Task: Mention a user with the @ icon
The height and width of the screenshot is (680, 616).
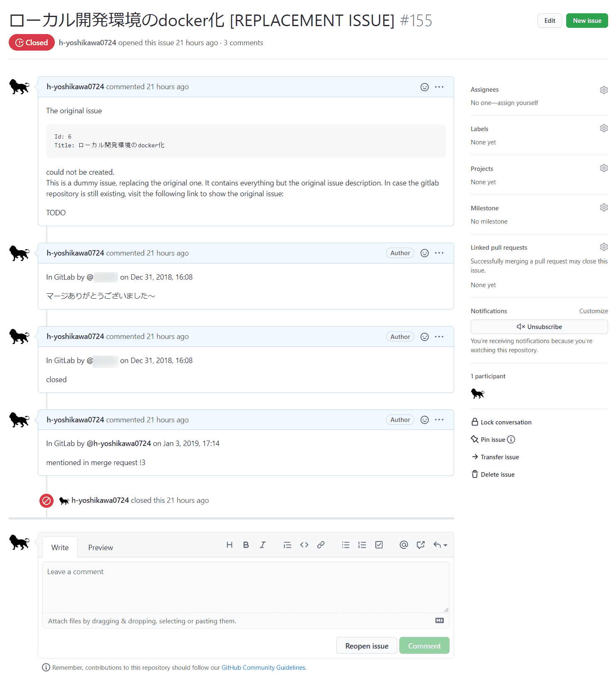Action: pos(403,545)
